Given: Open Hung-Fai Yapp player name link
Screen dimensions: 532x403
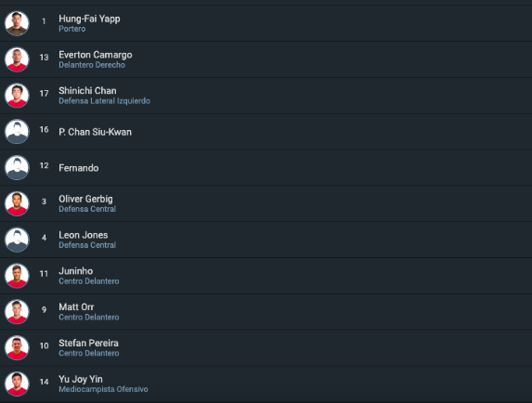Looking at the screenshot, I should click(x=89, y=19).
